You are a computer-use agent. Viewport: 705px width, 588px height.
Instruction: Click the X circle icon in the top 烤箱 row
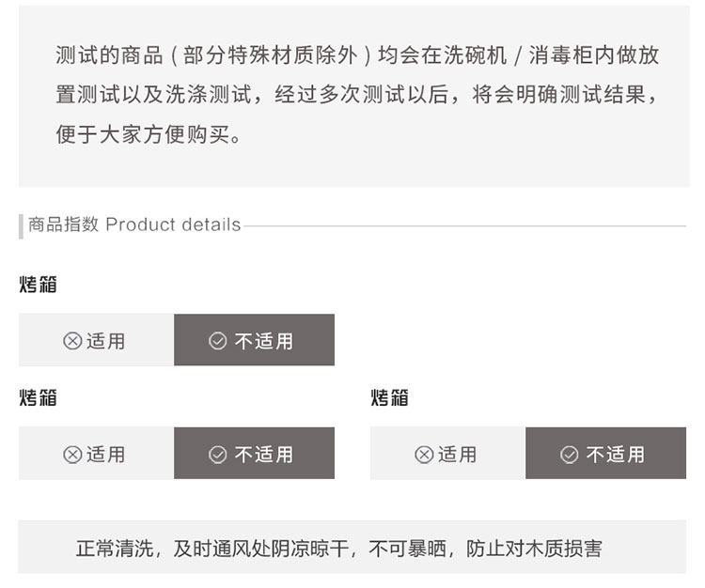coord(72,341)
